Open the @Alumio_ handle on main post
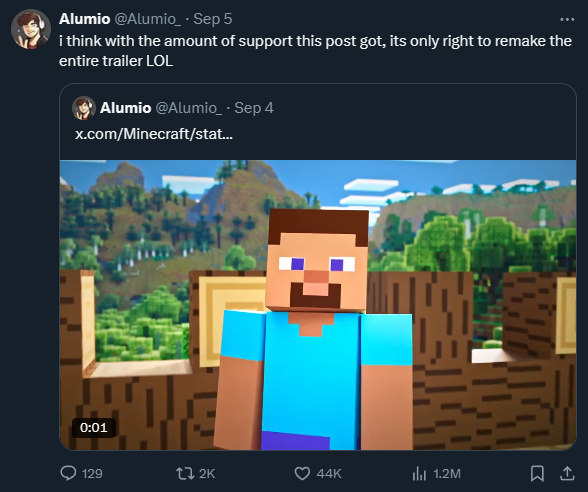This screenshot has width=588, height=492. 147,19
